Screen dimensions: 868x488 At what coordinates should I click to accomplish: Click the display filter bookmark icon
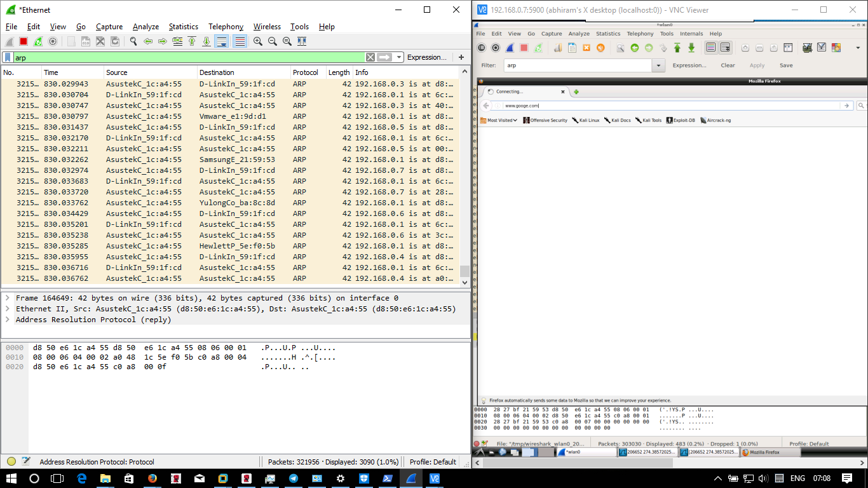(8, 57)
